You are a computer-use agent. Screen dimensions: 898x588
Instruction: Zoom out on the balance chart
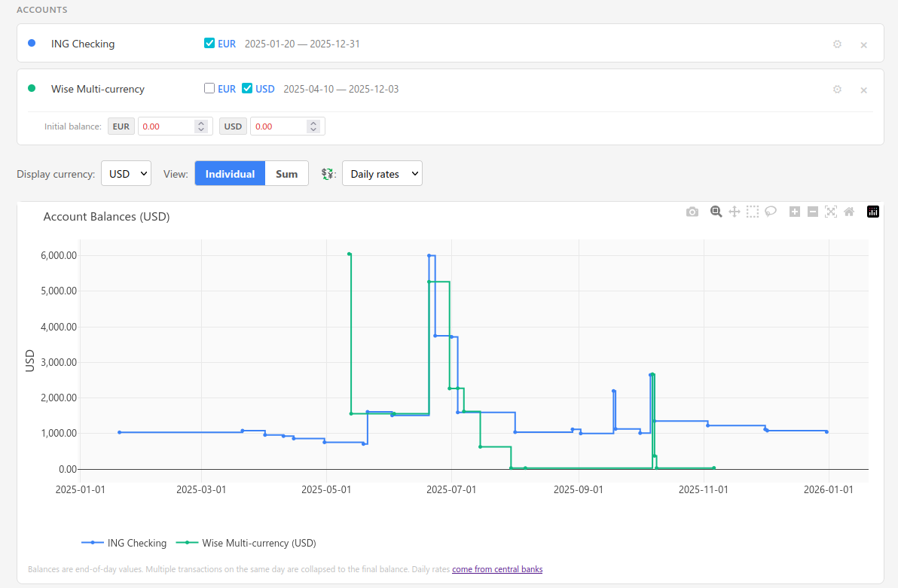point(812,212)
